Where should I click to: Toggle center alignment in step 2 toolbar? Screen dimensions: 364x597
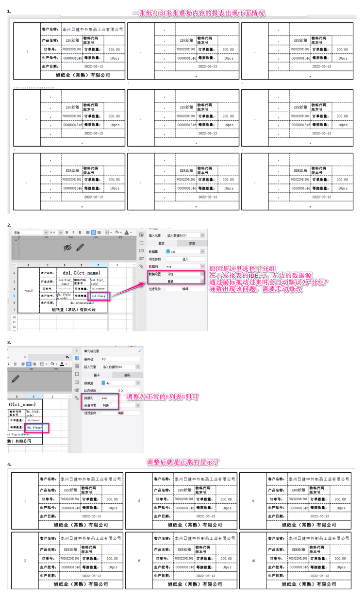pyautogui.click(x=93, y=232)
